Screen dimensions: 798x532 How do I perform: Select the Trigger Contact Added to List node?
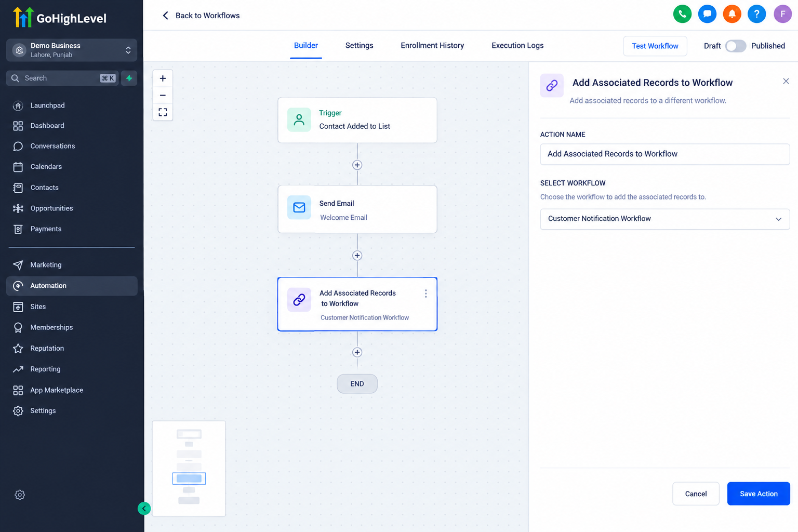357,120
